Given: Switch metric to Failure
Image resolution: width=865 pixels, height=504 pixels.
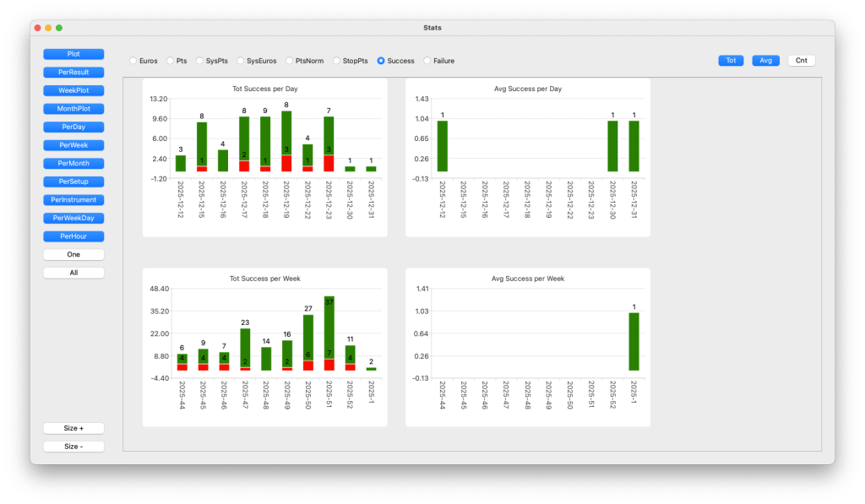Looking at the screenshot, I should coord(427,61).
